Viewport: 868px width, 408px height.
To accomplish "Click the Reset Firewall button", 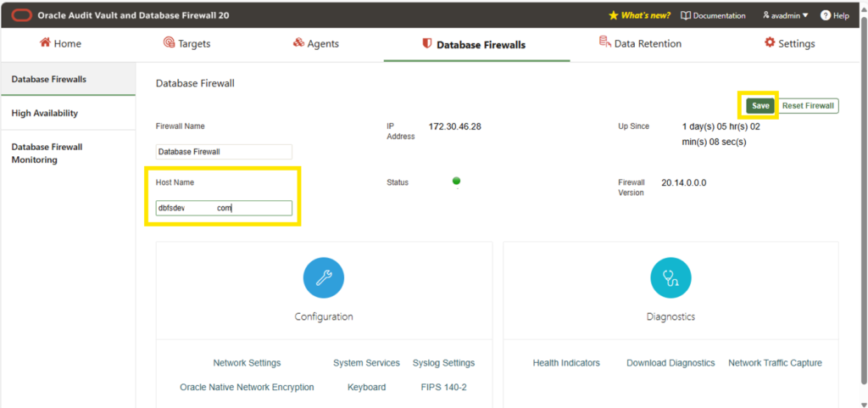I will [x=808, y=106].
